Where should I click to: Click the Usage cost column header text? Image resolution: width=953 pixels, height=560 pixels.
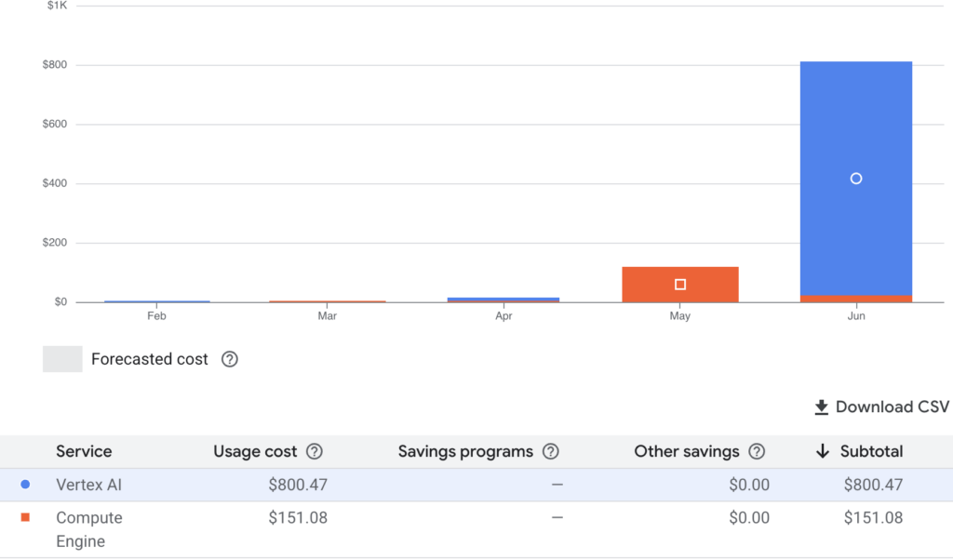click(255, 451)
